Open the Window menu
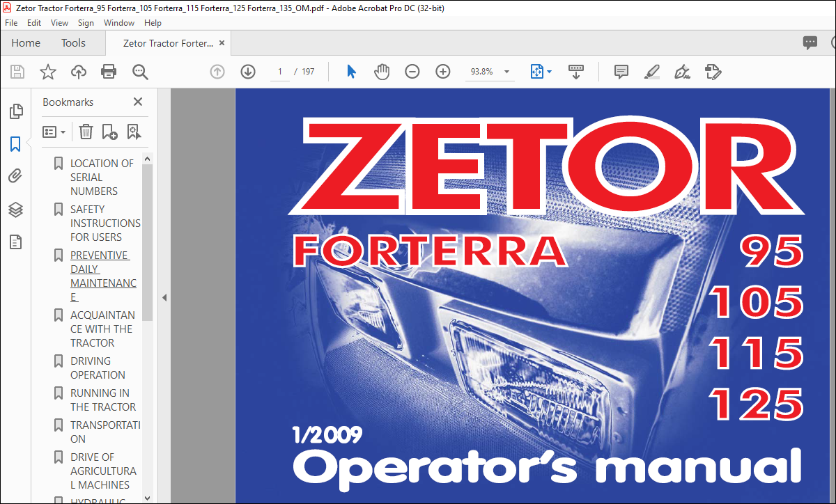 (x=119, y=23)
